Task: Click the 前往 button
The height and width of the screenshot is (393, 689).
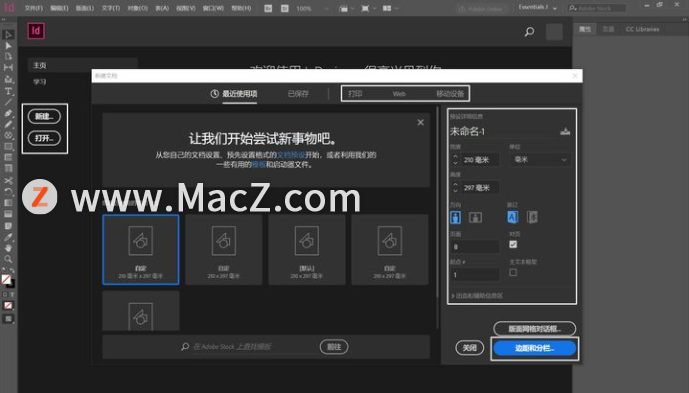Action: click(x=334, y=347)
